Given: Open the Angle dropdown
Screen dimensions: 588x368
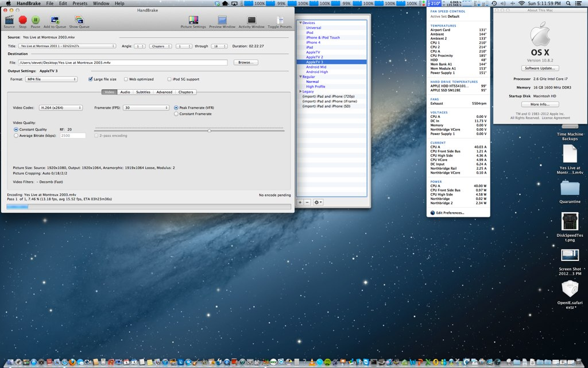Looking at the screenshot, I should tap(140, 46).
